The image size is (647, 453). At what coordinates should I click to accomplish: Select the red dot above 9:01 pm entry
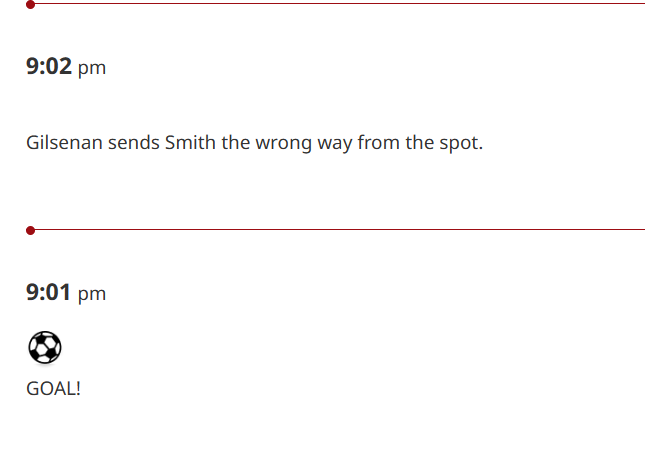pos(30,230)
